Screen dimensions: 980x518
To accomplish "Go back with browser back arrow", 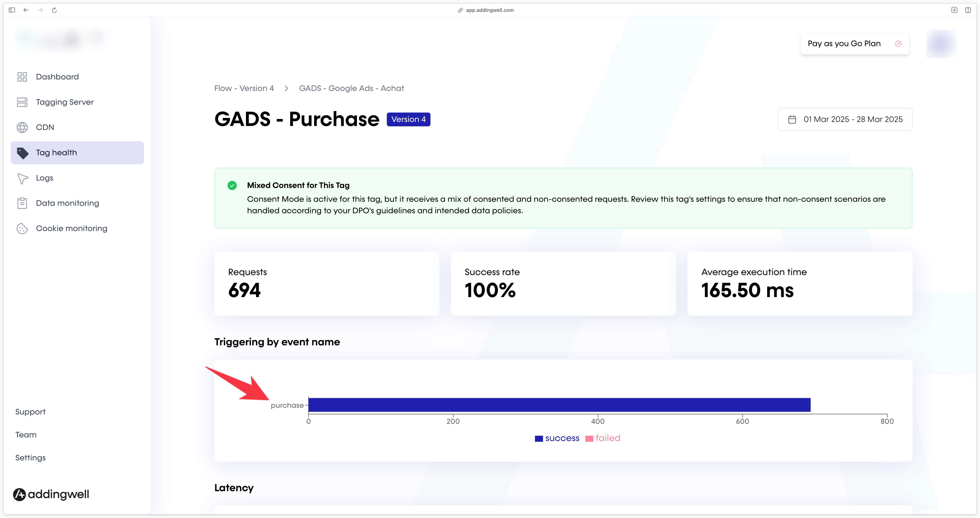I will tap(26, 10).
